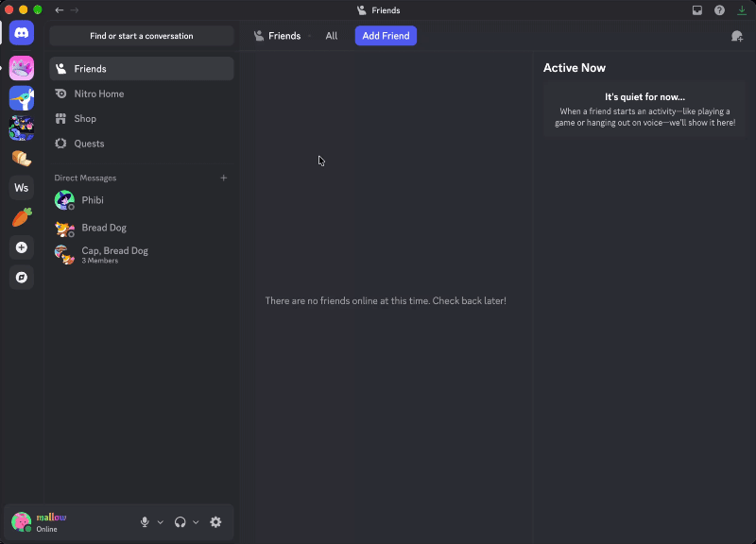Image resolution: width=756 pixels, height=544 pixels.
Task: Open the carrot server icon
Action: 21,217
